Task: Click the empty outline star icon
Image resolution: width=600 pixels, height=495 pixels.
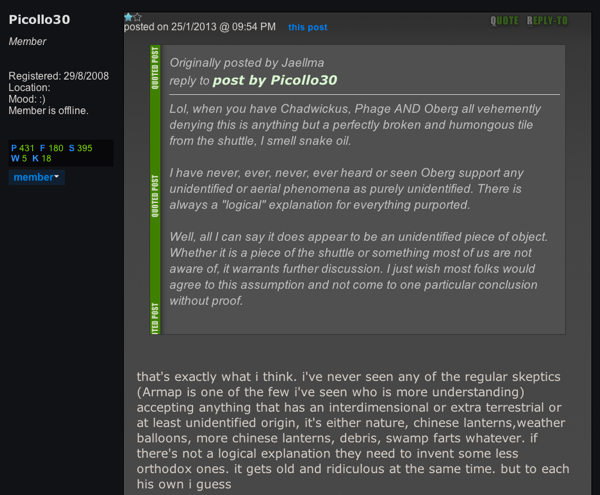Action: (137, 17)
